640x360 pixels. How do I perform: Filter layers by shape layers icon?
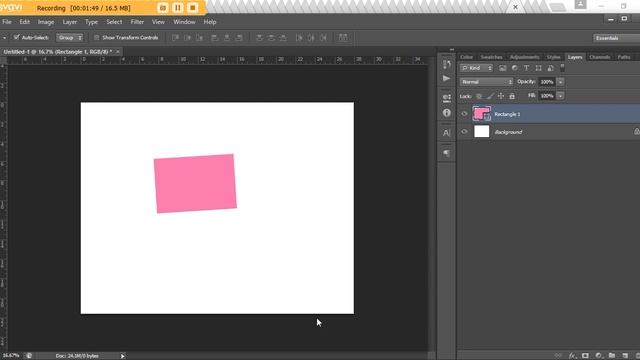538,68
